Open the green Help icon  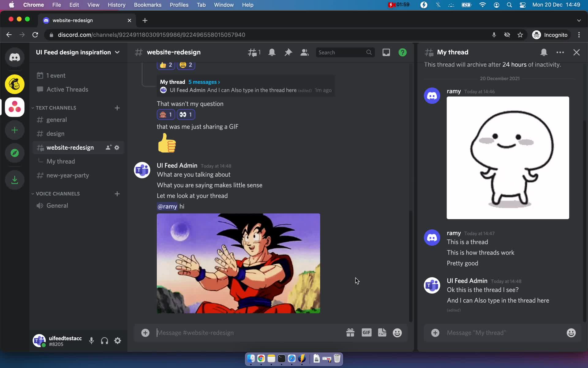pyautogui.click(x=402, y=52)
